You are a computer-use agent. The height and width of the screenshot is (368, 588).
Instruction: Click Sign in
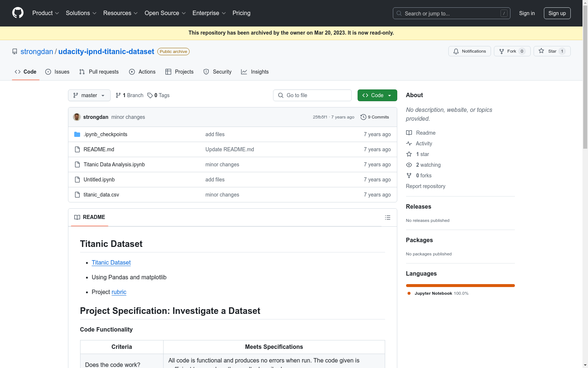tap(527, 13)
